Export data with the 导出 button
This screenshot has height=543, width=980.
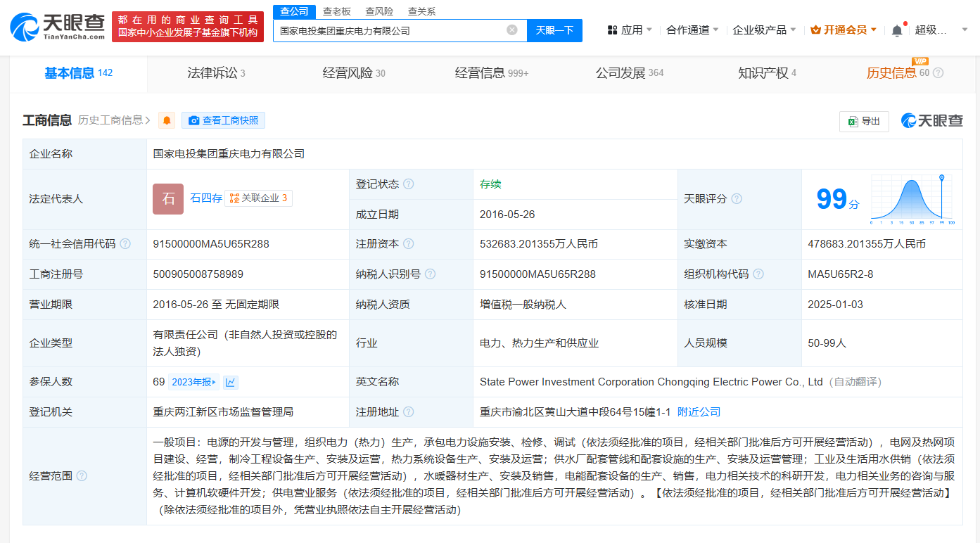click(864, 121)
